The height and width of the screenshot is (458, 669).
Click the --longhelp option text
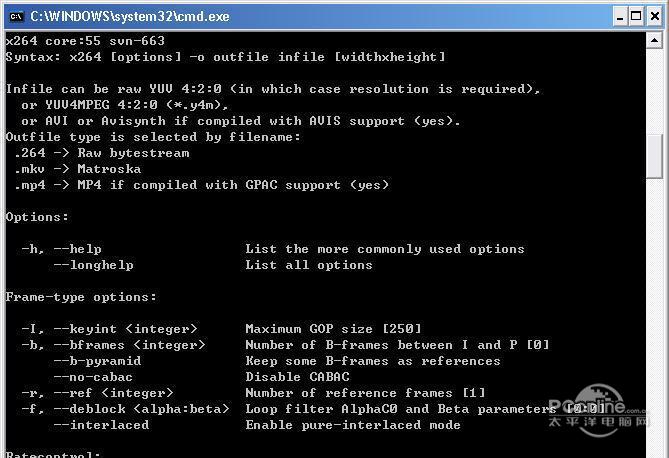(x=93, y=265)
